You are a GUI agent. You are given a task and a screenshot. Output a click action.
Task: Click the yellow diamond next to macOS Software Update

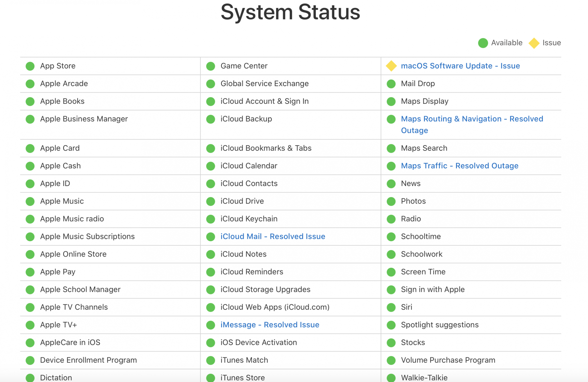pos(391,66)
